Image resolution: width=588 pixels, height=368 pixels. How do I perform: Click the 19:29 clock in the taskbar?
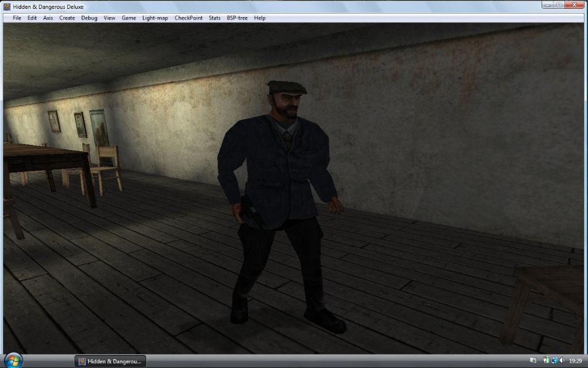pyautogui.click(x=576, y=361)
